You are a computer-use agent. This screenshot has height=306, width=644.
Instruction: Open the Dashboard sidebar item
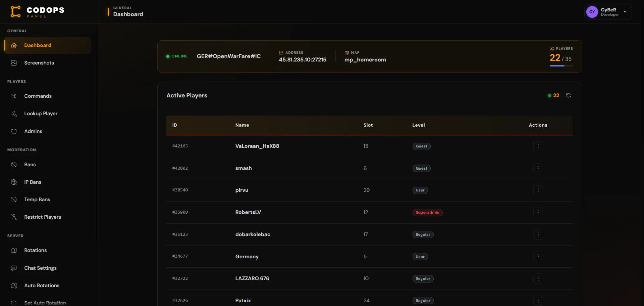(48, 45)
